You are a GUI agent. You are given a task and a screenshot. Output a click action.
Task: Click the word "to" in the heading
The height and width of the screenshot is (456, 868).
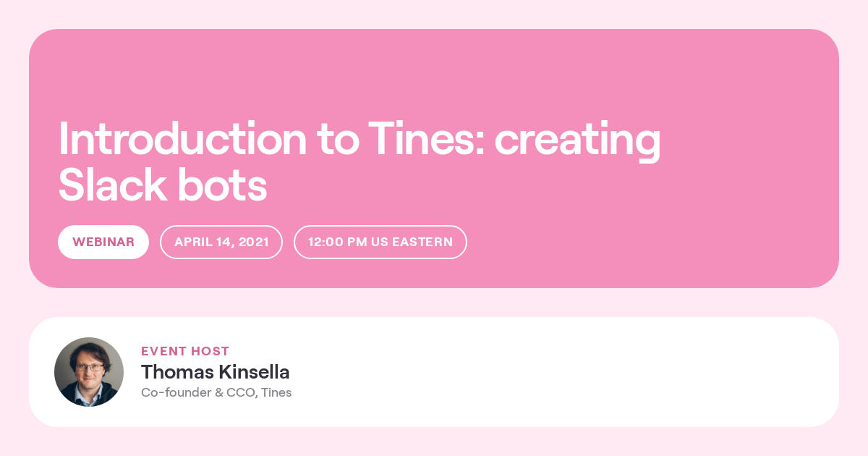[x=337, y=140]
